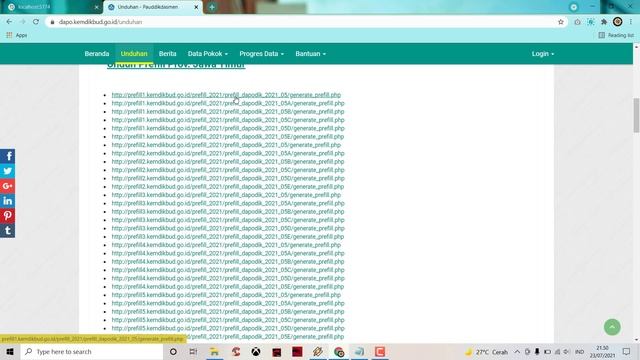The width and height of the screenshot is (640, 360).
Task: Click the page vertical scrollbar thumb
Action: pos(636,115)
